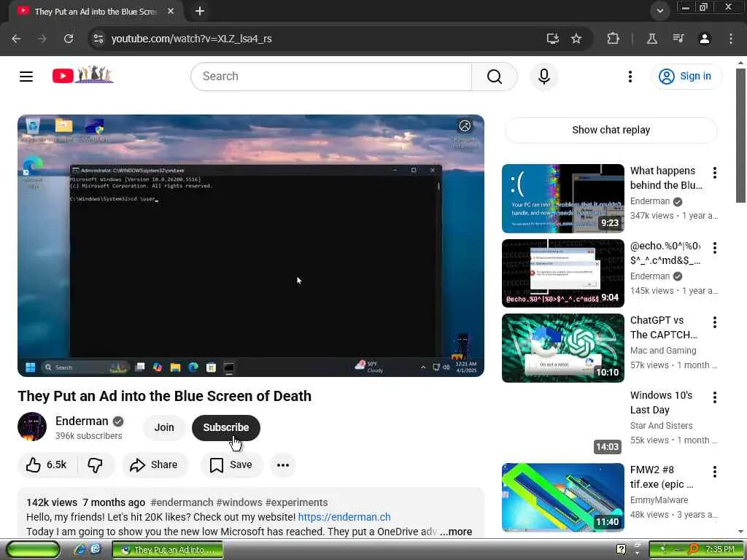This screenshot has width=747, height=560.
Task: Click the second quick launch icon on taskbar
Action: click(x=96, y=550)
